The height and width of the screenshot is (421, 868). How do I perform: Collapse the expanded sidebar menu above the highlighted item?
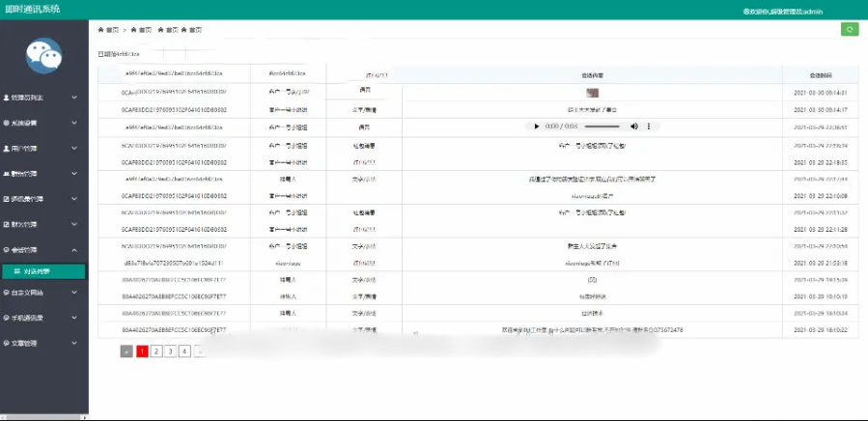tap(43, 249)
